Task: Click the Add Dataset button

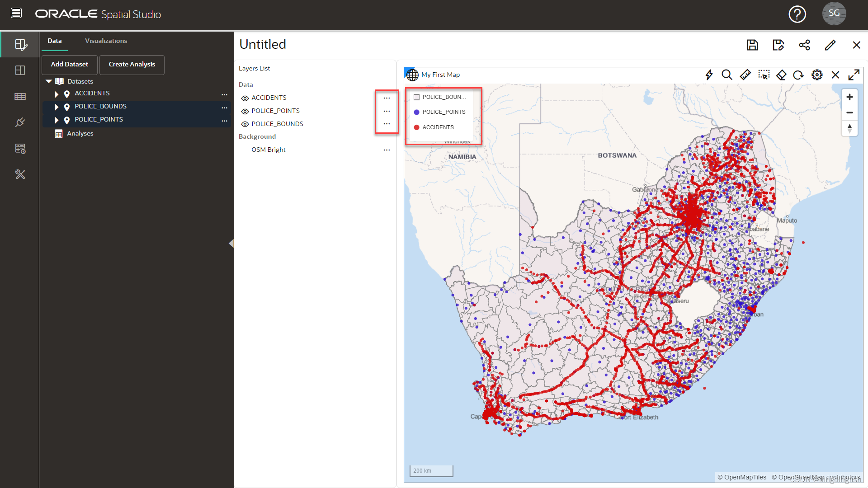Action: 69,65
